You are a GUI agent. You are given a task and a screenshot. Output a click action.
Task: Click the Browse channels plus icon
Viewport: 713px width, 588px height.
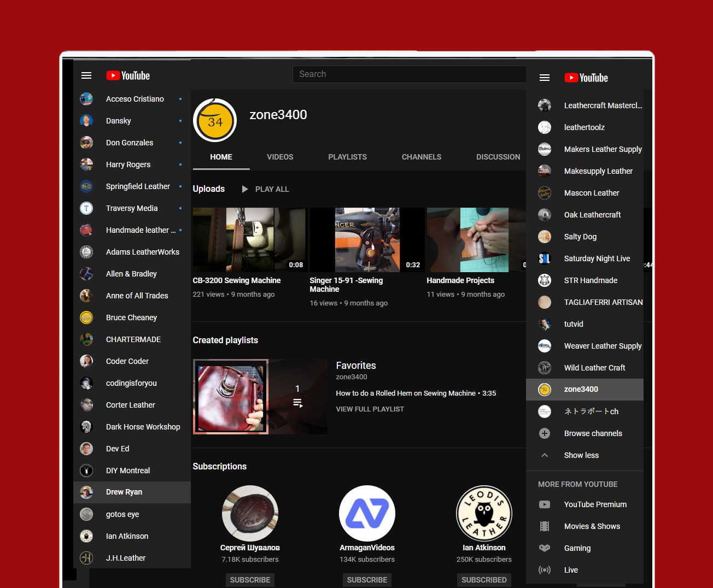[545, 433]
